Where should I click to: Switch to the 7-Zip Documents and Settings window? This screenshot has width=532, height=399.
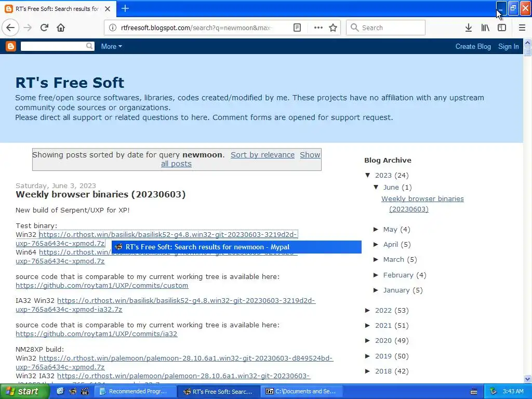(301, 391)
